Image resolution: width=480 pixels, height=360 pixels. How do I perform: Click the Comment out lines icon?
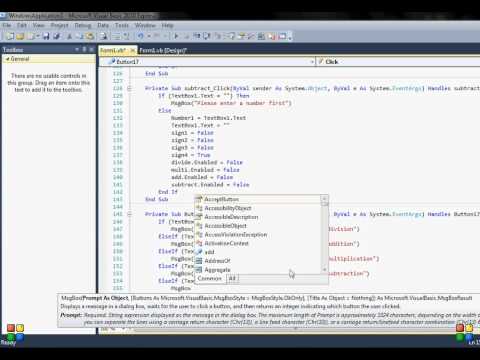117,36
